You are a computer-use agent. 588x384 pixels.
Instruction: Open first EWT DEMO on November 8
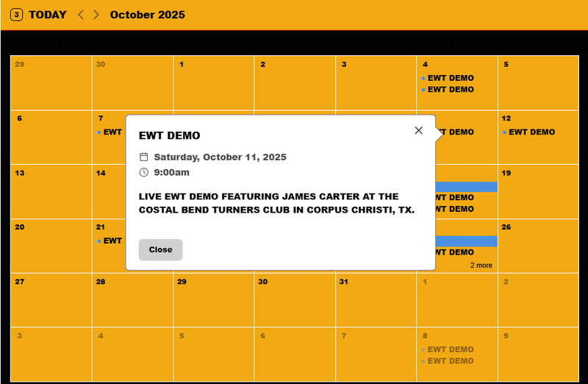click(x=450, y=349)
